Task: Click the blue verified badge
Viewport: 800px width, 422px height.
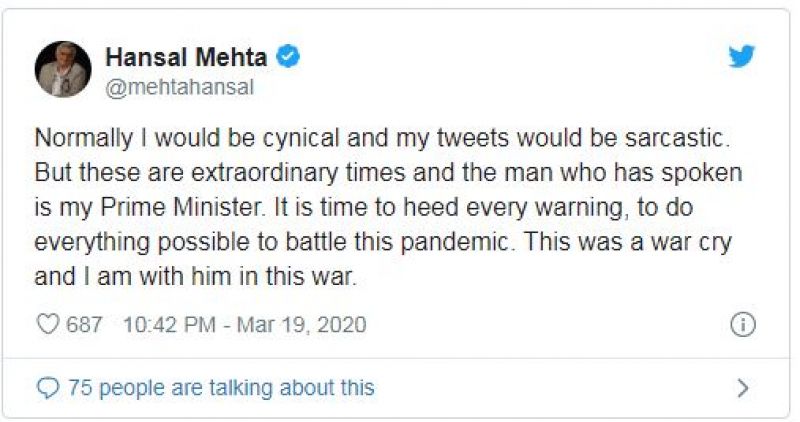Action: pos(287,57)
